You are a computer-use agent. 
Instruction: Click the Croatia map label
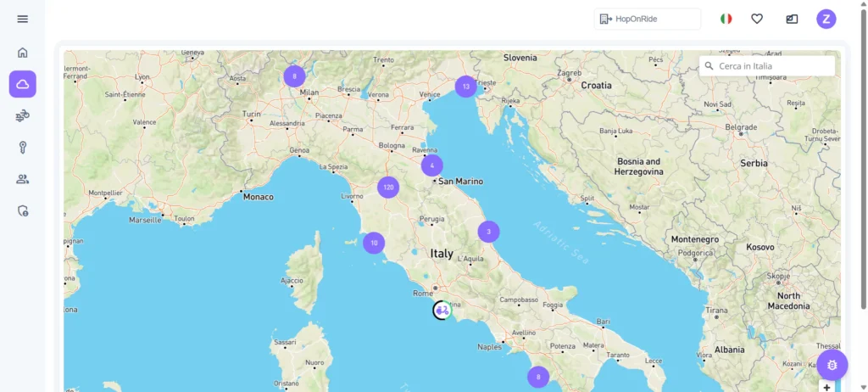(596, 86)
